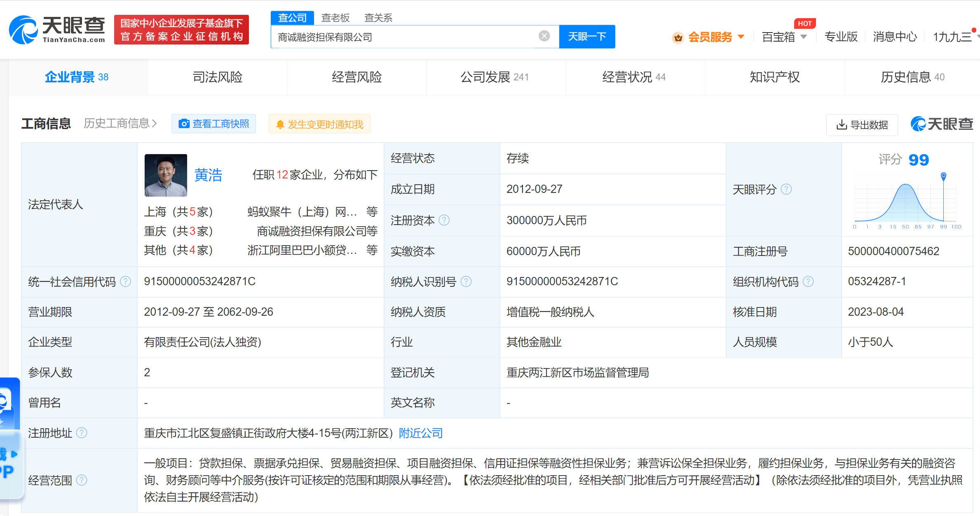The image size is (980, 516).
Task: Open 附近公司 link after address
Action: click(x=420, y=433)
